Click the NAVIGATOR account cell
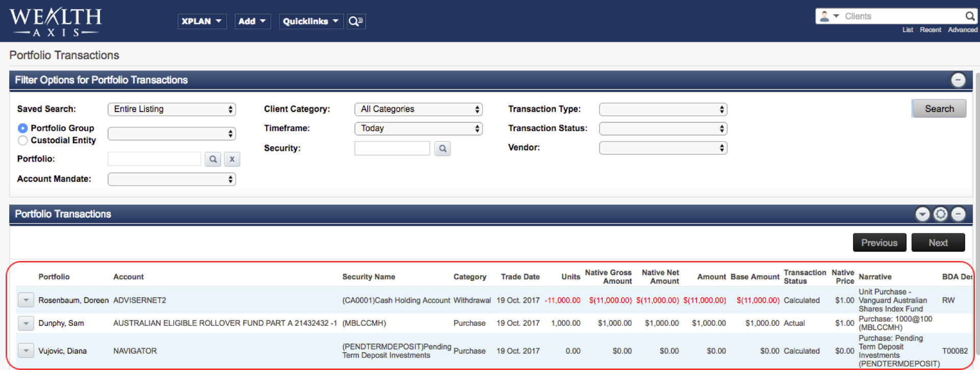This screenshot has height=370, width=980. [x=135, y=351]
